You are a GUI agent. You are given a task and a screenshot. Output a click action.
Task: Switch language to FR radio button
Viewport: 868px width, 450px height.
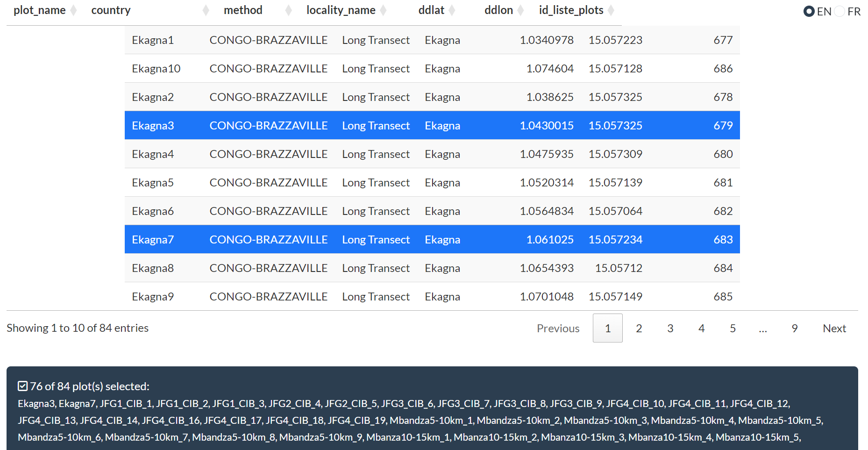[x=840, y=11]
